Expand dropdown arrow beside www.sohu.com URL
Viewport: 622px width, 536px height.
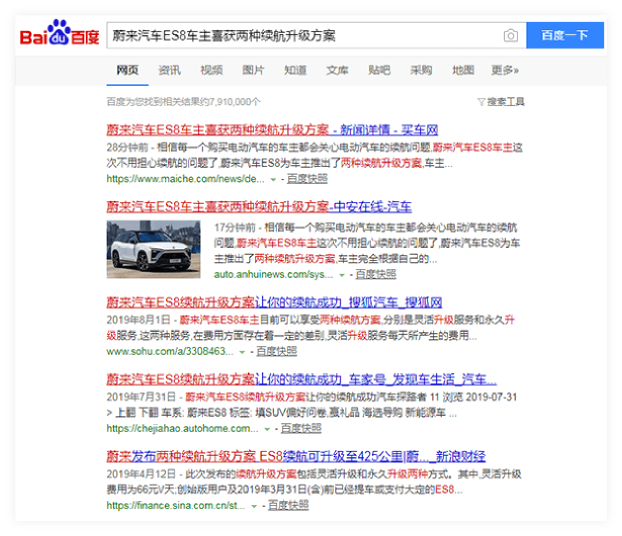[x=242, y=352]
